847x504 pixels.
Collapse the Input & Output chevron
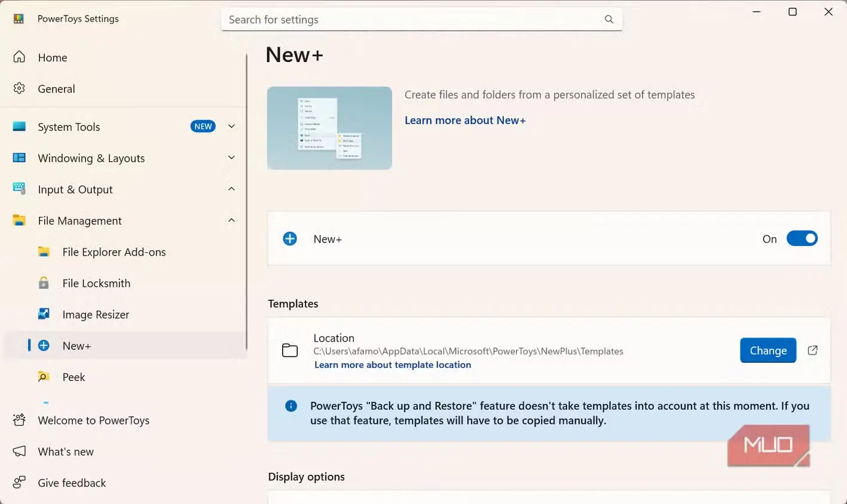point(231,189)
